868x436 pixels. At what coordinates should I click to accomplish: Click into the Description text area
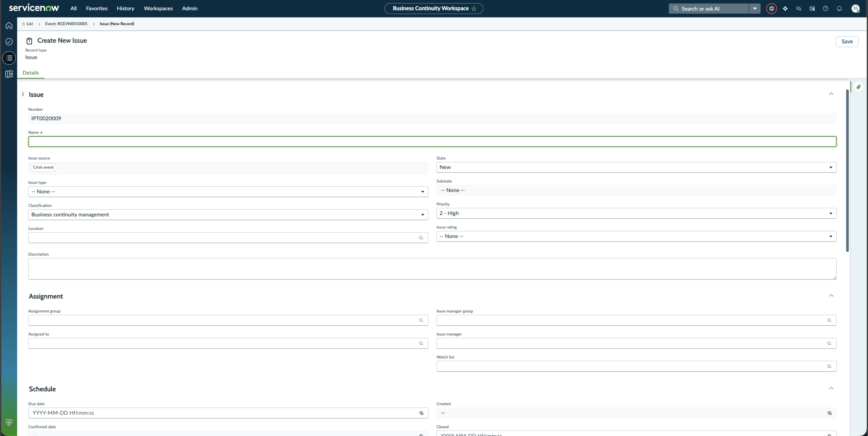pyautogui.click(x=432, y=269)
